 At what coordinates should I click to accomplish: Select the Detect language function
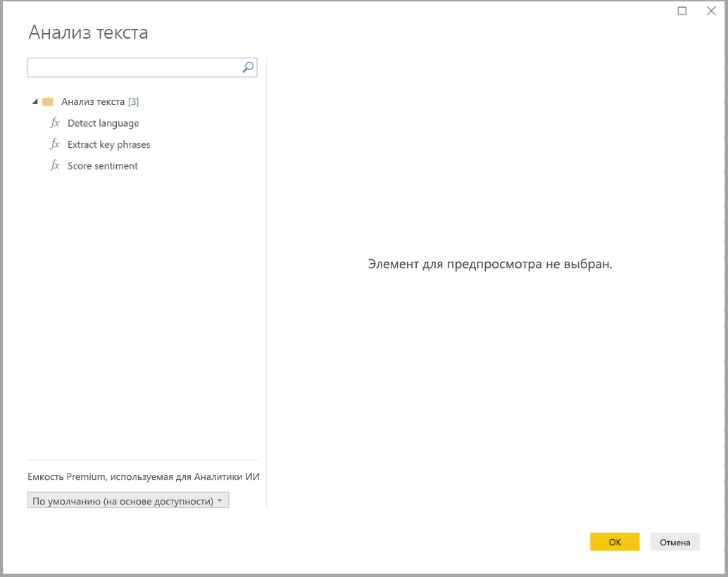point(103,123)
